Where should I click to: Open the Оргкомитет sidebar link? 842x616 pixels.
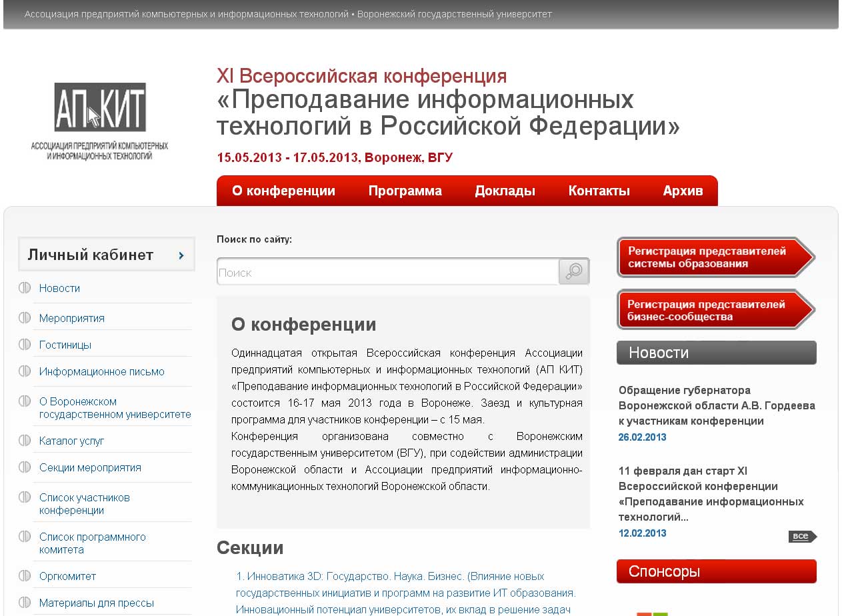tap(67, 576)
